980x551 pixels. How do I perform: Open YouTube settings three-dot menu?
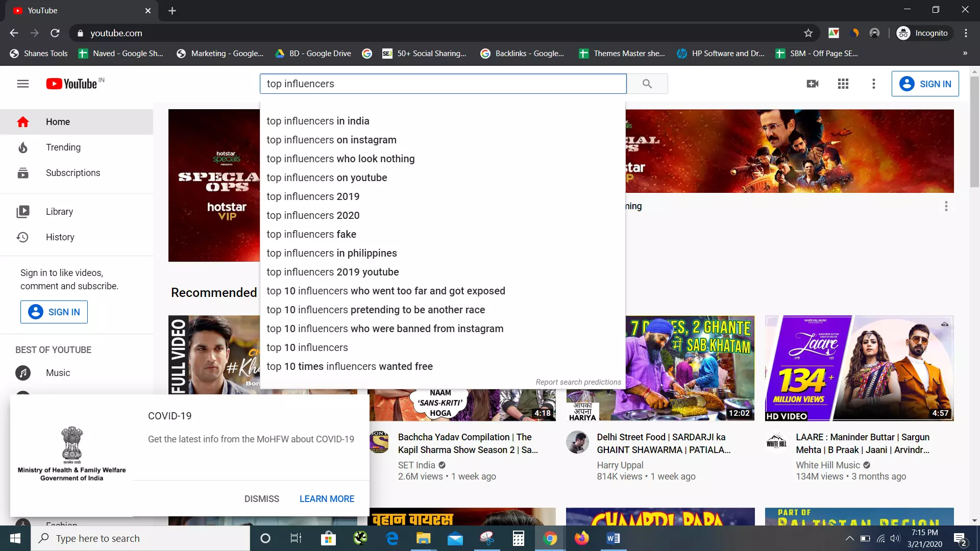coord(874,84)
